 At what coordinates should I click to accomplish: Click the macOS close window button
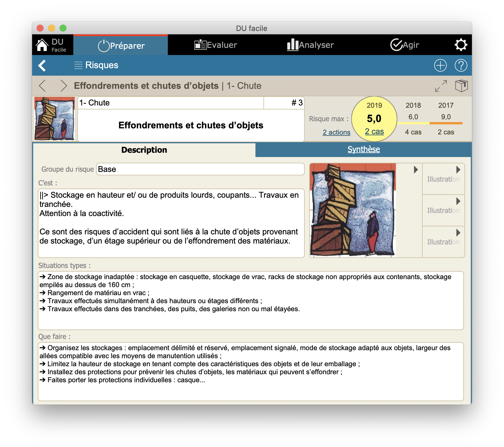40,28
